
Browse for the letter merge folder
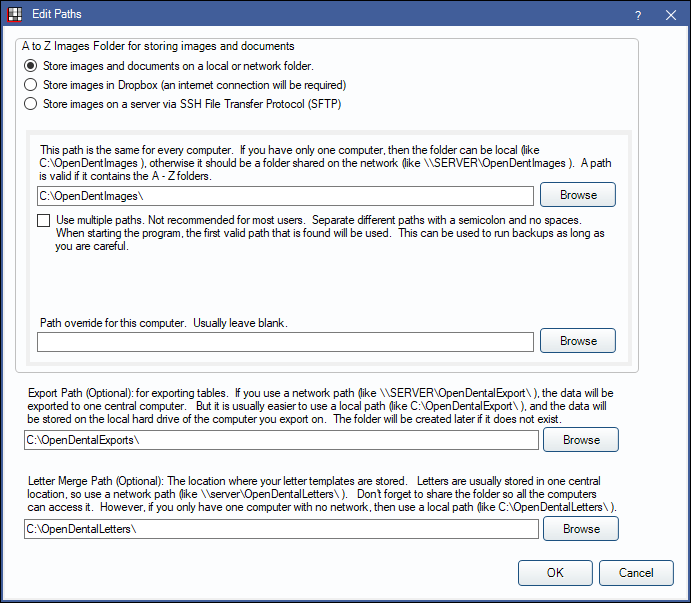(x=581, y=529)
